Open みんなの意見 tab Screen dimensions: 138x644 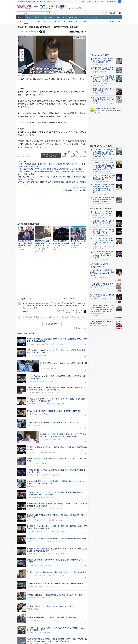(x=73, y=17)
